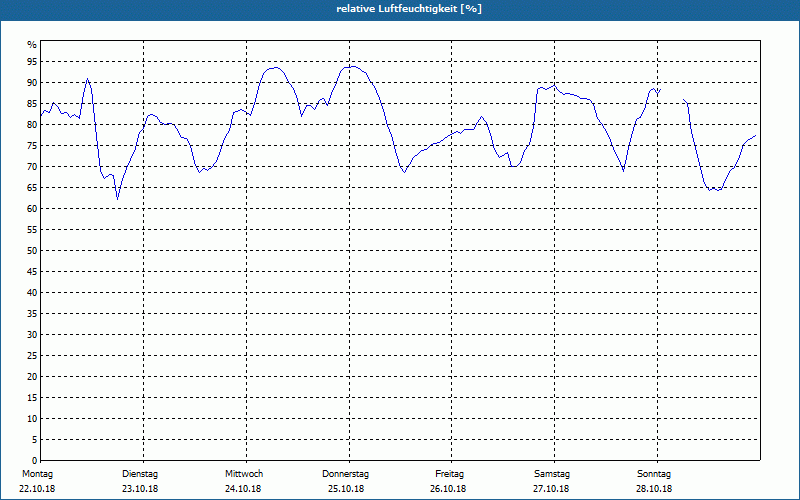Screen dimensions: 800x500
Task: Click the 20 value on the y-axis
Action: pos(32,377)
